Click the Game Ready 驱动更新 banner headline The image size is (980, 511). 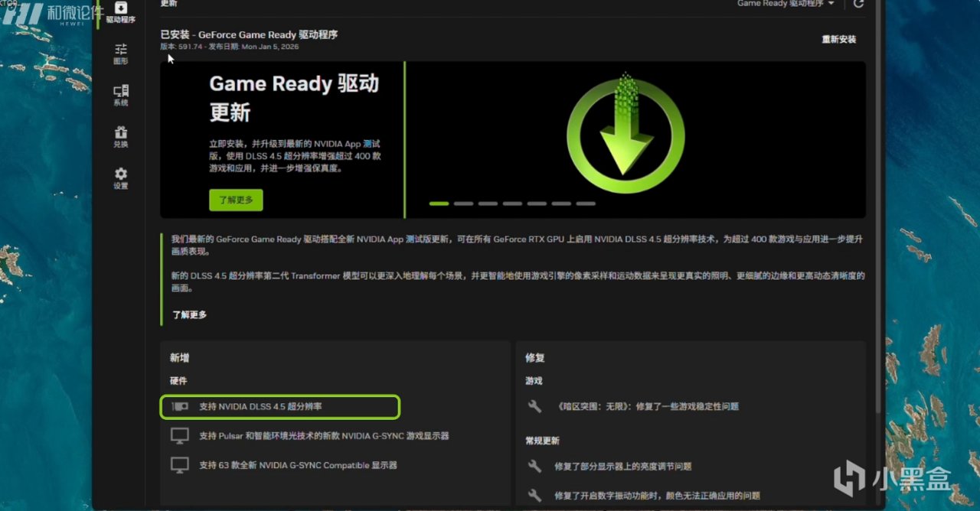pos(294,98)
